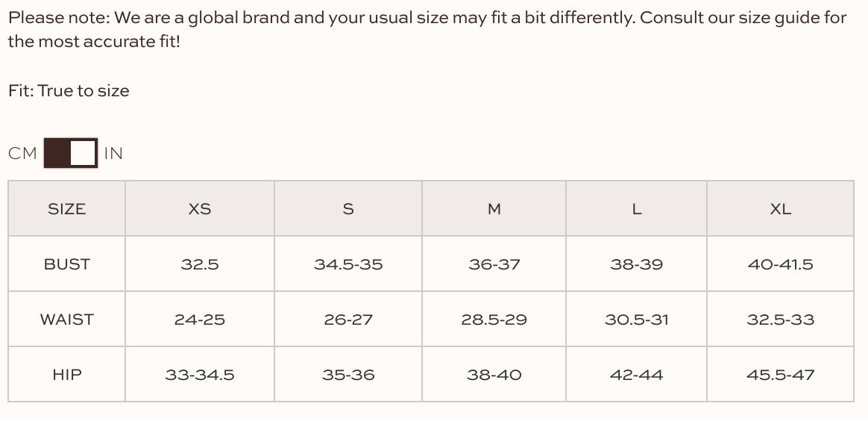Select the XL size column header
868x421 pixels.
point(780,209)
